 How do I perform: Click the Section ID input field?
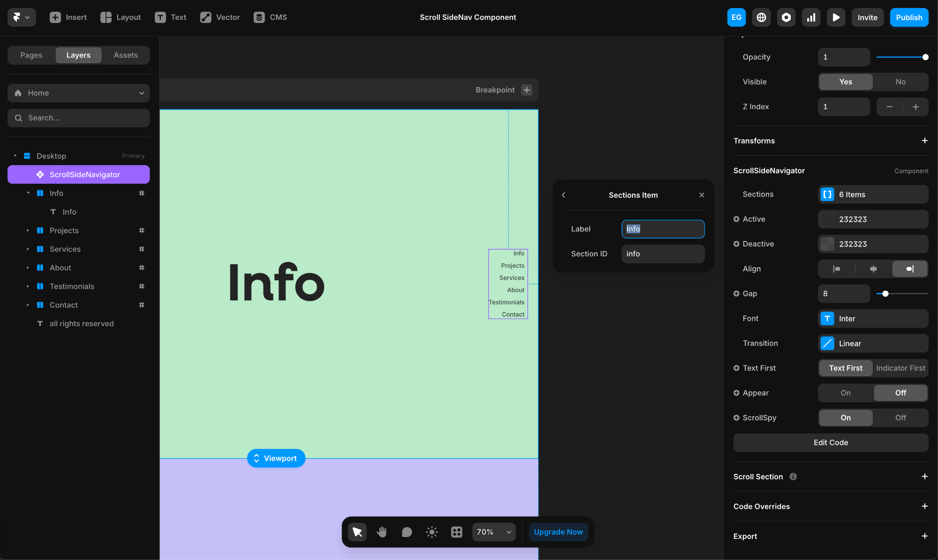pos(662,254)
